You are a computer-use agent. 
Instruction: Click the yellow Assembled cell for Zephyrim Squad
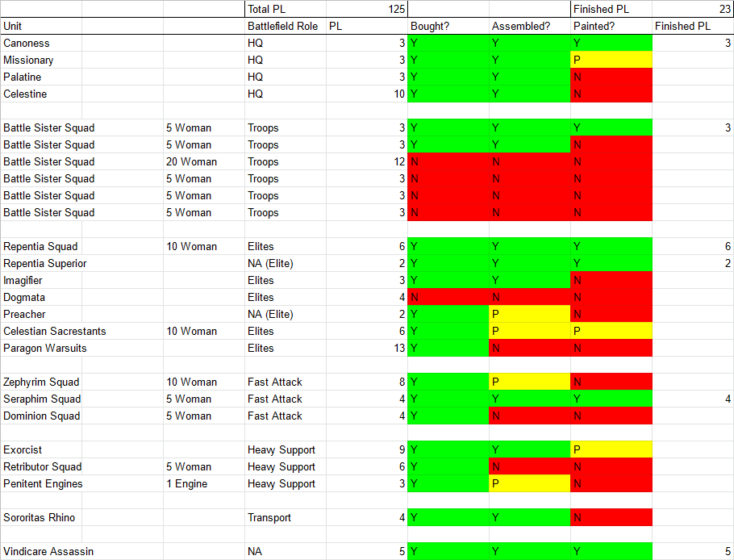(529, 382)
